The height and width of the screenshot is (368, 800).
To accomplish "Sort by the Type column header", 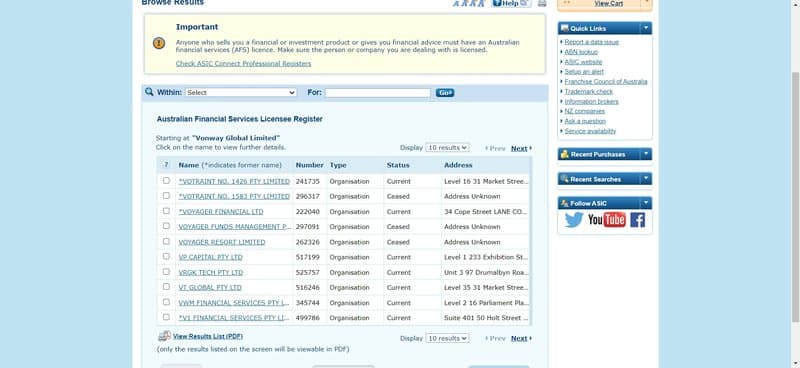I will 338,165.
